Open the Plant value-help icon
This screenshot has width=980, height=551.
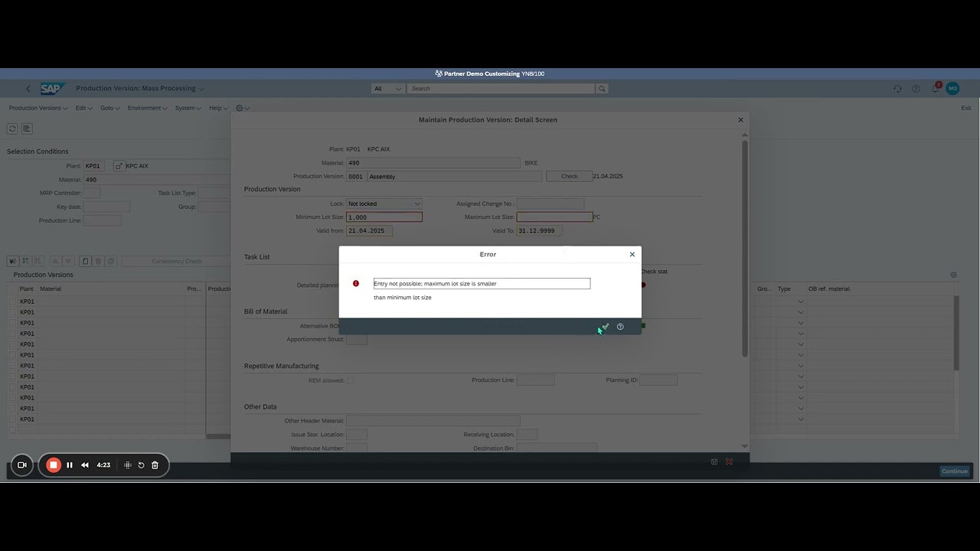tap(119, 166)
